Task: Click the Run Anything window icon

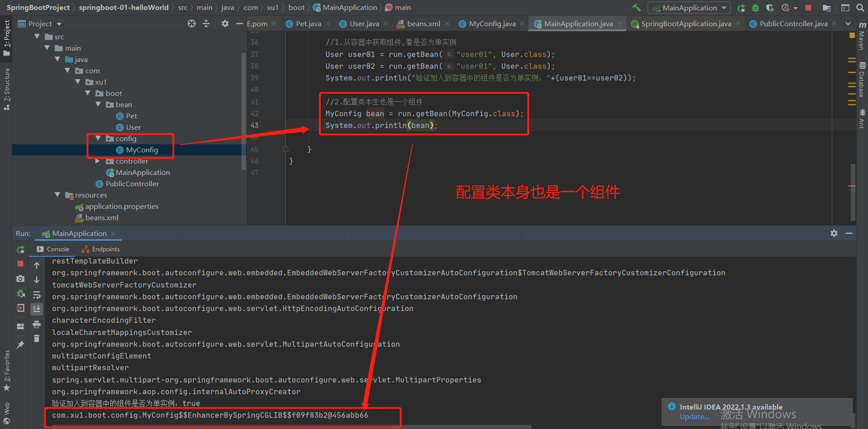Action: (x=845, y=8)
